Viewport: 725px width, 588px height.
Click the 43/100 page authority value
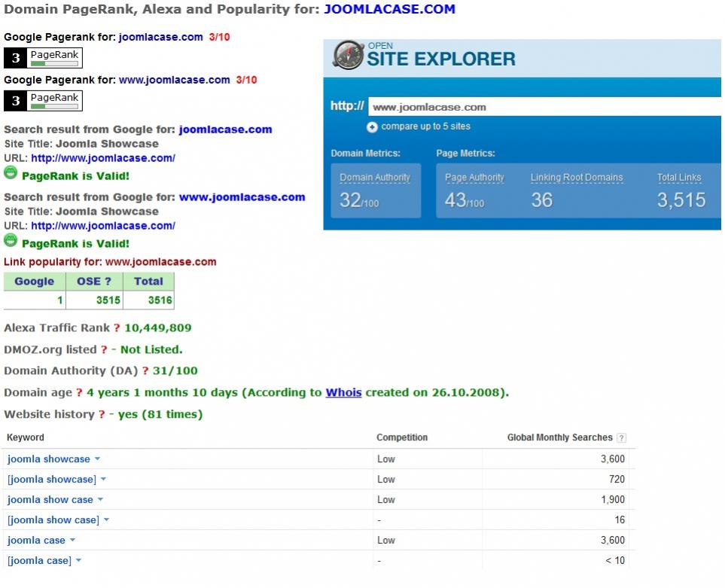click(465, 200)
